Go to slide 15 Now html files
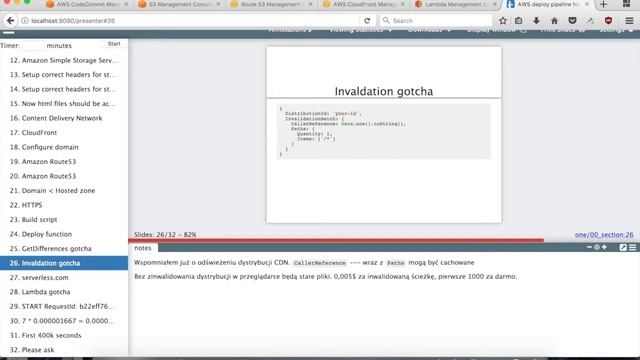Viewport: 640px width, 360px height. [64, 104]
